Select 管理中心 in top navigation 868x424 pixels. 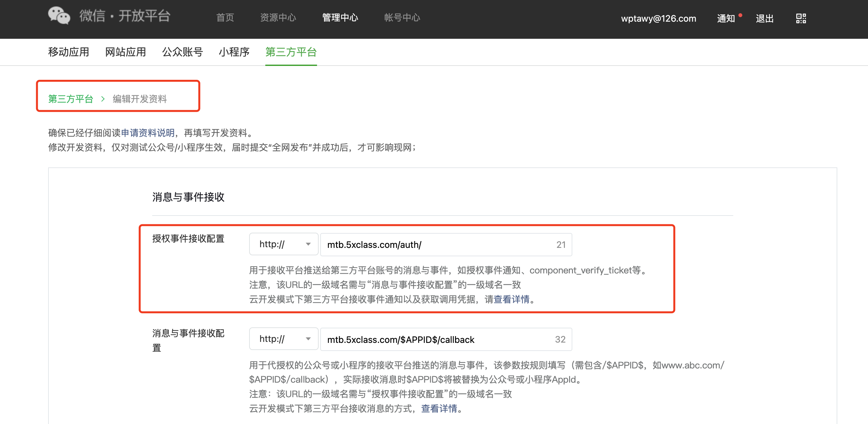[x=340, y=17]
